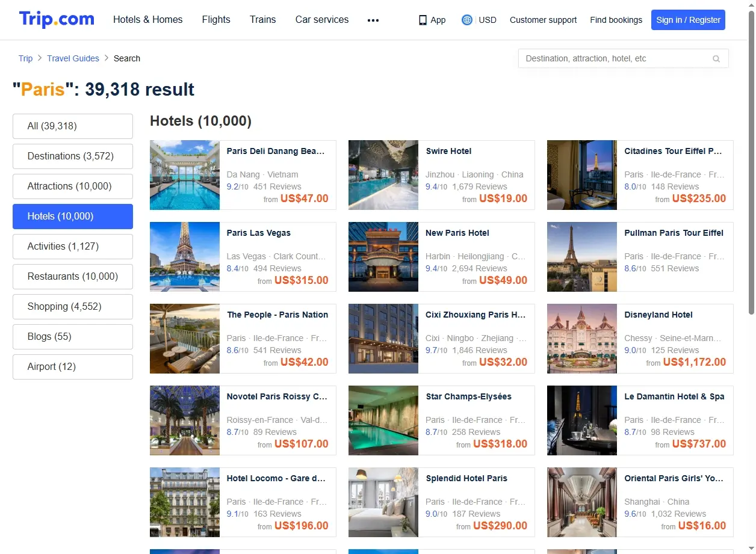Click the Splendid Hotel Paris title
This screenshot has height=554, width=756.
[466, 478]
